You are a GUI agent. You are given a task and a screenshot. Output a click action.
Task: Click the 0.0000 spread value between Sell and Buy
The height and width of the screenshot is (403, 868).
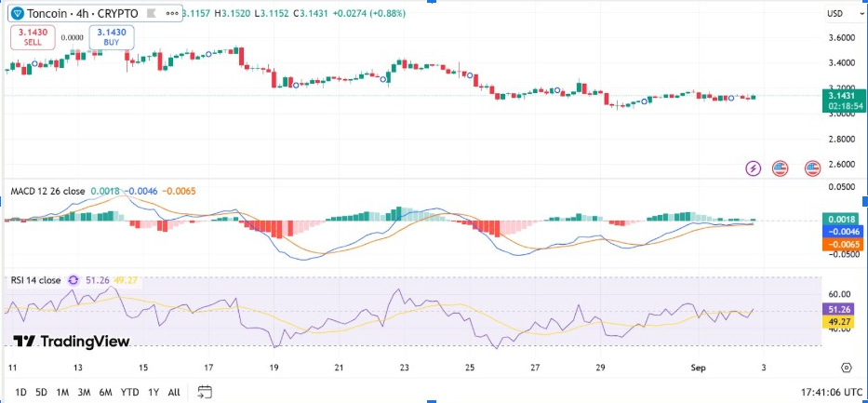pos(72,37)
